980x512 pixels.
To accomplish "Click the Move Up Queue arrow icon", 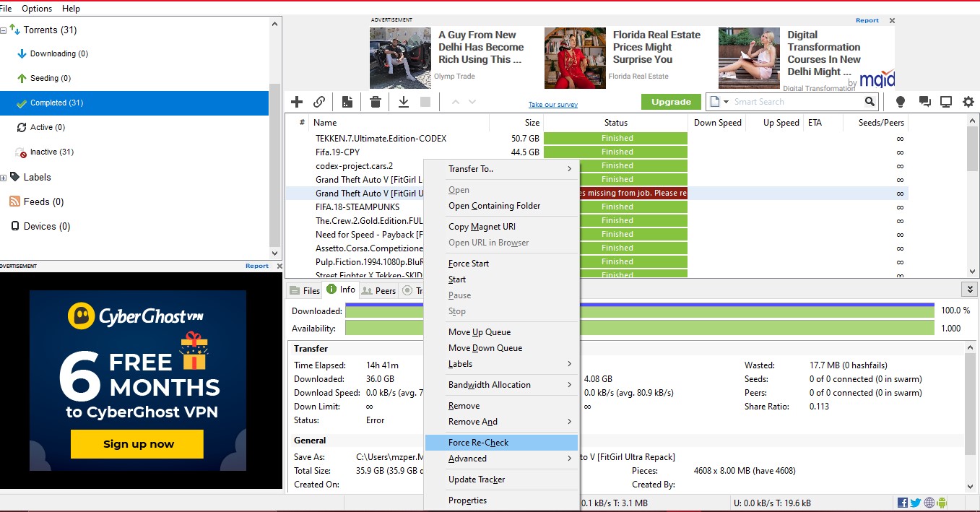I will click(456, 102).
